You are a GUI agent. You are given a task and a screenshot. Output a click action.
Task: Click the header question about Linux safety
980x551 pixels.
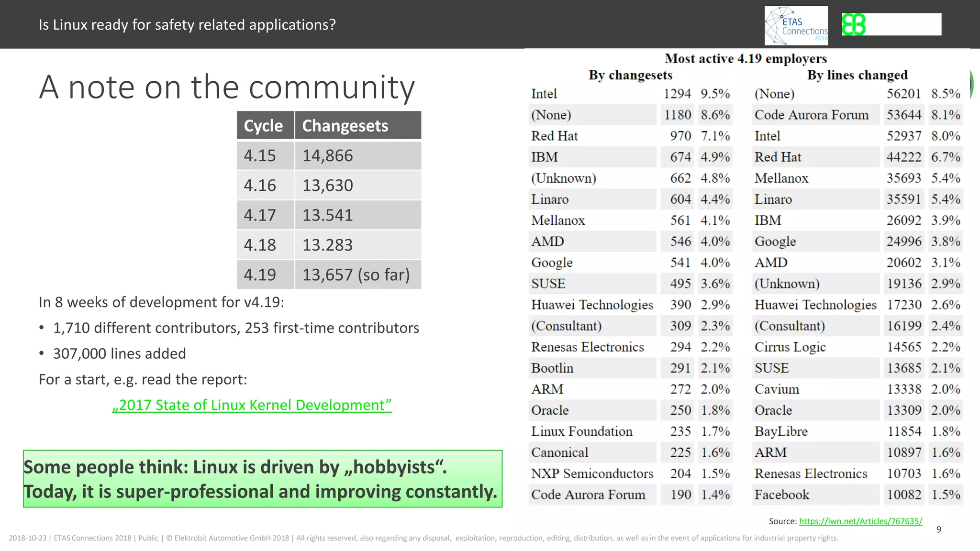coord(187,25)
